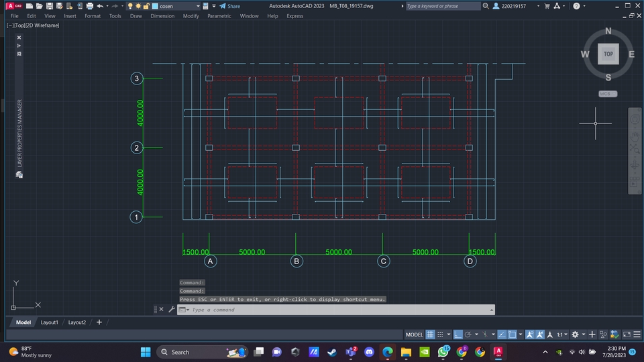Open the Express menu
The height and width of the screenshot is (362, 644).
coord(295,16)
